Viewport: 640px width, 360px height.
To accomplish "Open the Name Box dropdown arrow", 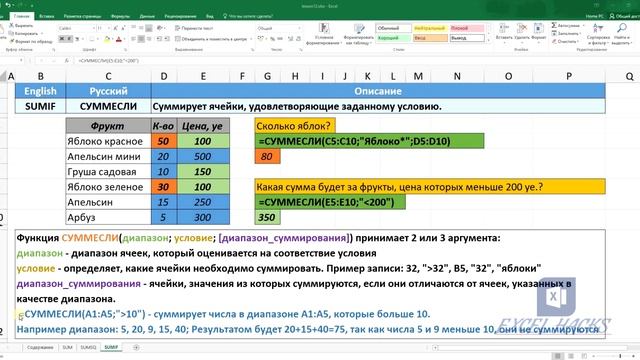I will 21,60.
